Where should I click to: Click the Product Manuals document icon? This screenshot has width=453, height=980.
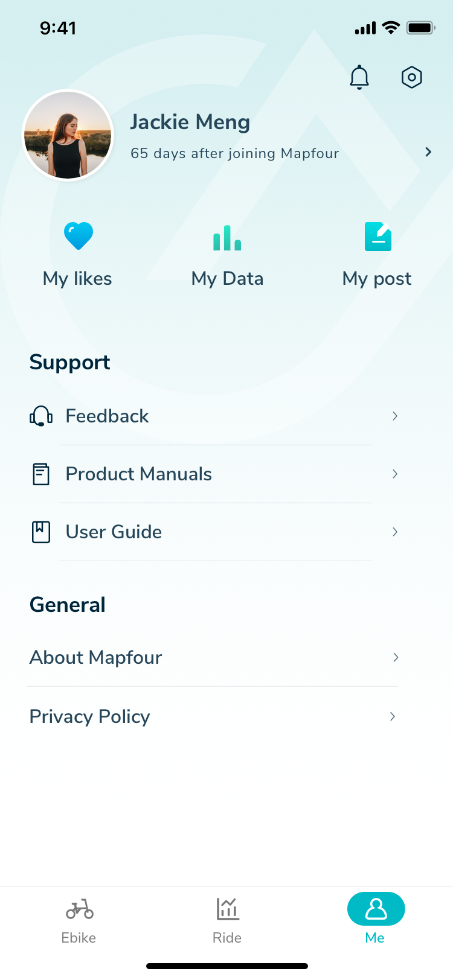click(41, 474)
